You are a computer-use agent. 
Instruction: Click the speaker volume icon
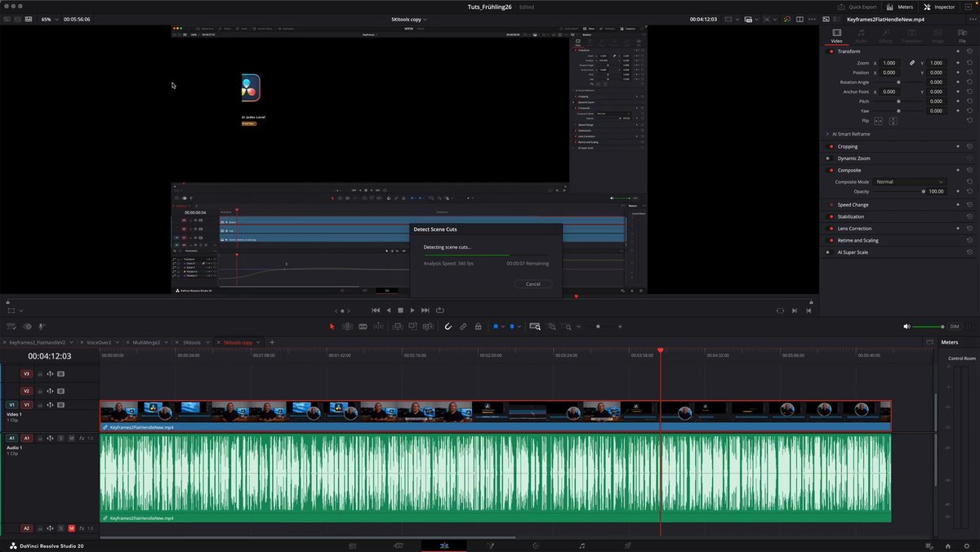[906, 327]
